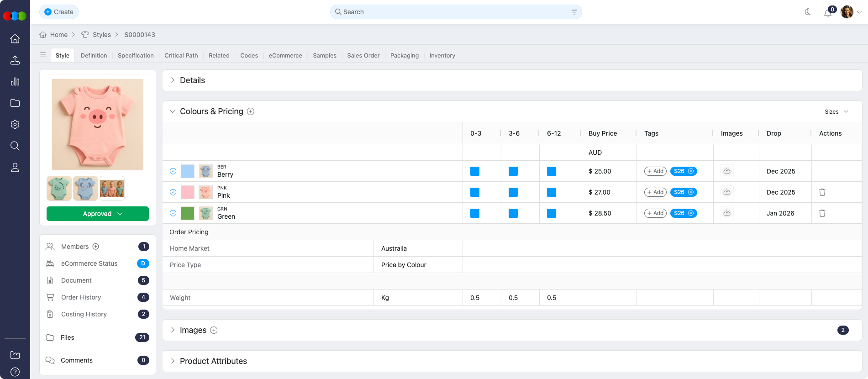Click the Create button
Screen dimensions: 868x379
click(59, 12)
